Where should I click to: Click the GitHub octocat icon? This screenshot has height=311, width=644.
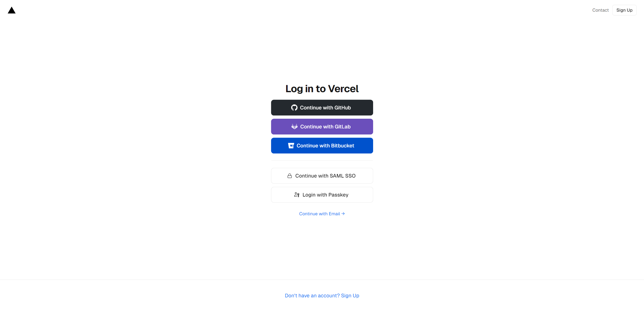(294, 108)
